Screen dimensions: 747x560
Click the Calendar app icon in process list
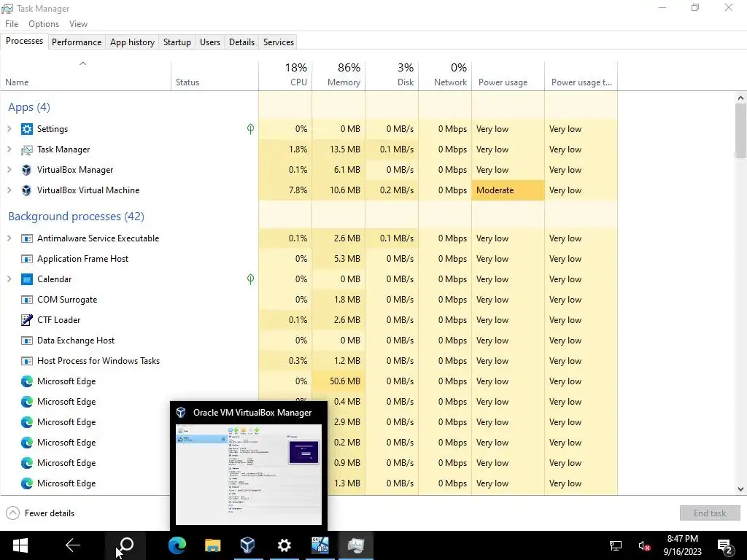point(27,279)
